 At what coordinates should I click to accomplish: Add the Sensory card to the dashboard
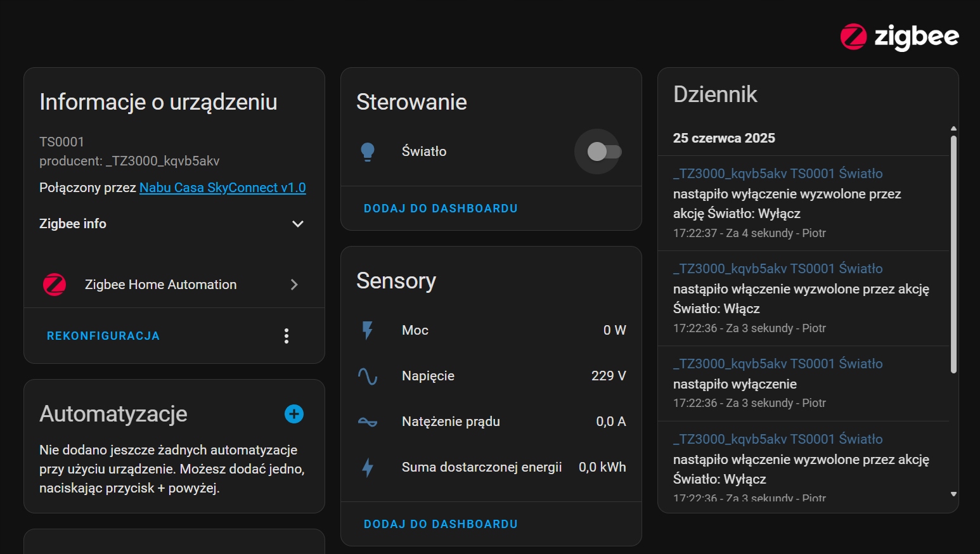pyautogui.click(x=441, y=524)
